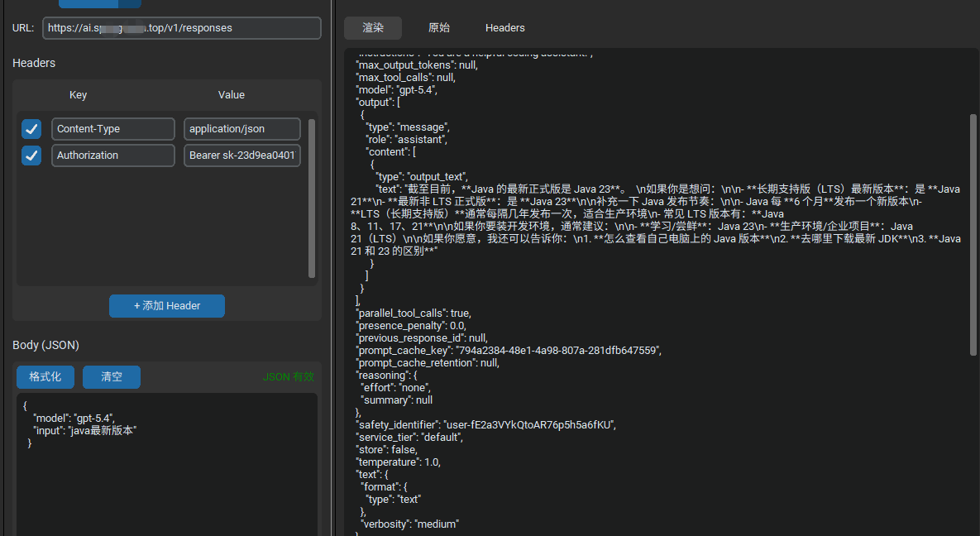Image resolution: width=980 pixels, height=536 pixels.
Task: Toggle the Content-Type header checkbox
Action: pos(31,129)
